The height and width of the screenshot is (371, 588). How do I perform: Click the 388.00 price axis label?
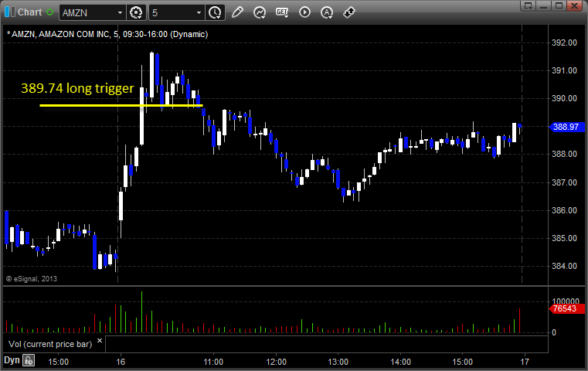(564, 154)
